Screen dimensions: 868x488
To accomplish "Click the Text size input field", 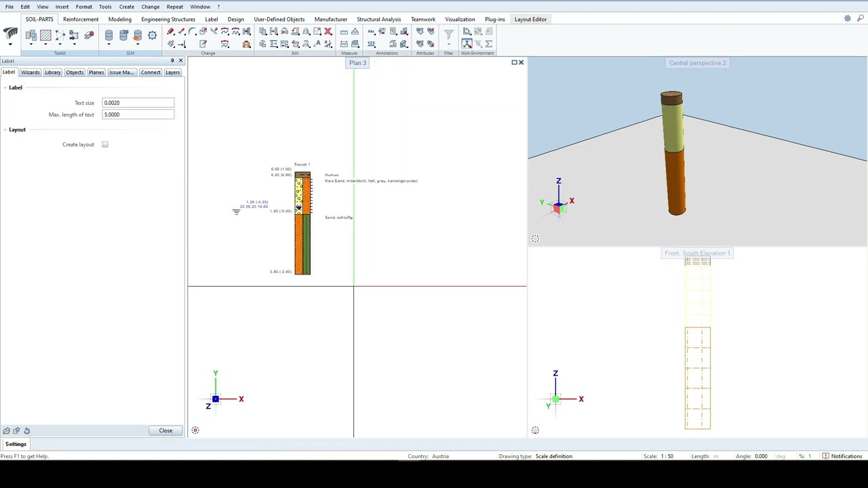I will click(138, 103).
